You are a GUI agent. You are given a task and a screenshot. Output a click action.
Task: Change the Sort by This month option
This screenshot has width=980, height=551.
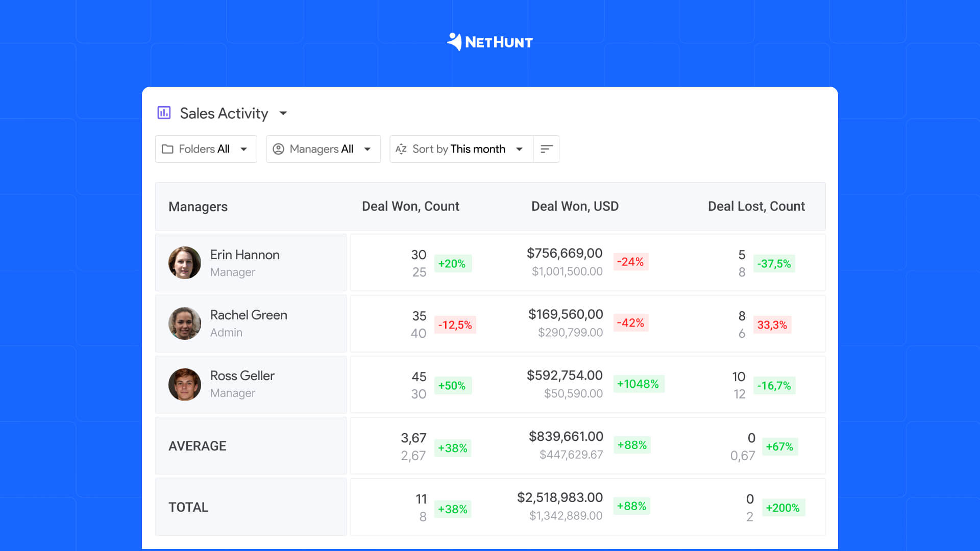pos(519,149)
